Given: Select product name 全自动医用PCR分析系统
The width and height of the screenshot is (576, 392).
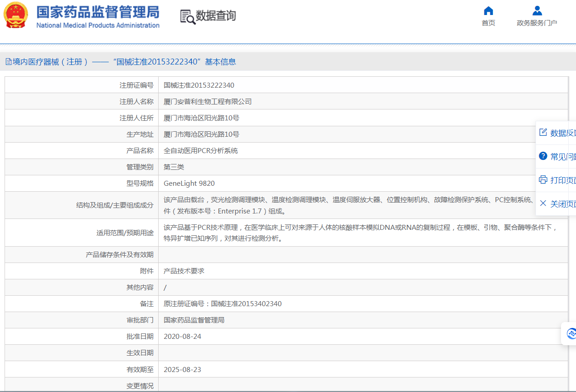Looking at the screenshot, I should point(201,151).
